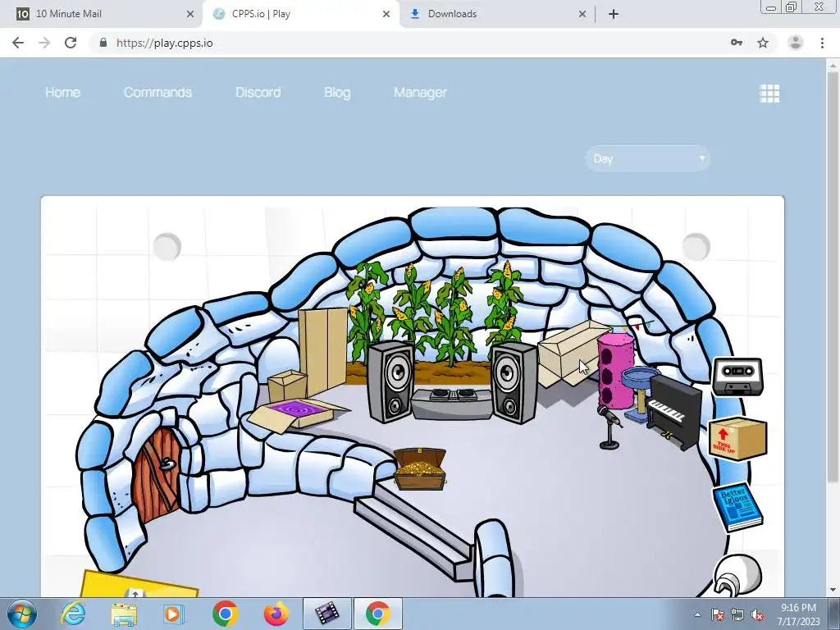Select the right speaker in igloo

coord(514,382)
